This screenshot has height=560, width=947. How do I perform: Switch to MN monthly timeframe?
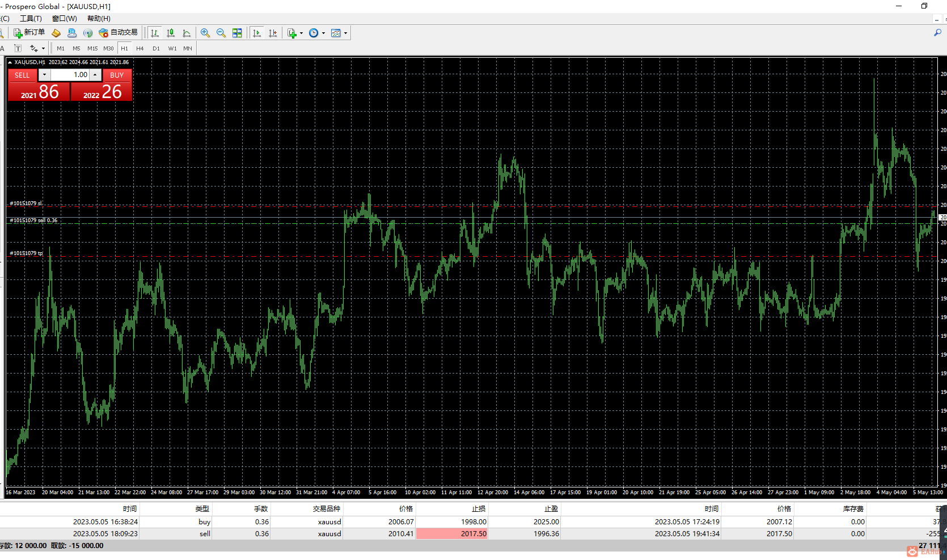[x=188, y=48]
